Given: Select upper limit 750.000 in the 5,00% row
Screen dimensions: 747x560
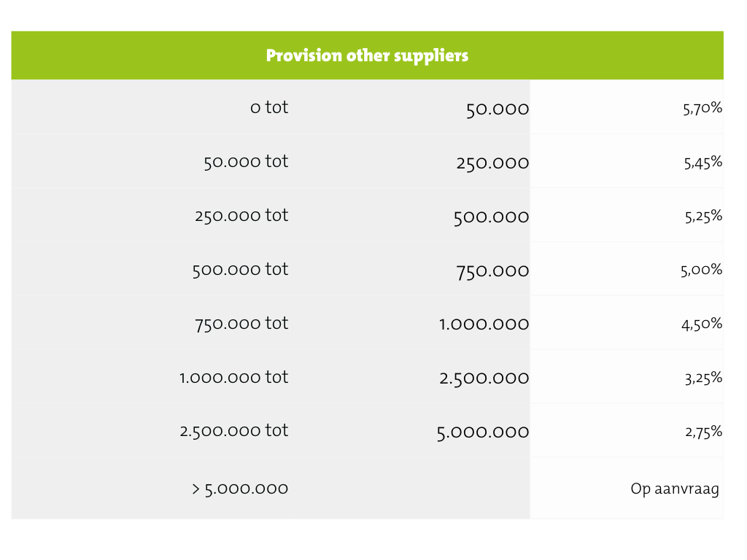Looking at the screenshot, I should 492,271.
